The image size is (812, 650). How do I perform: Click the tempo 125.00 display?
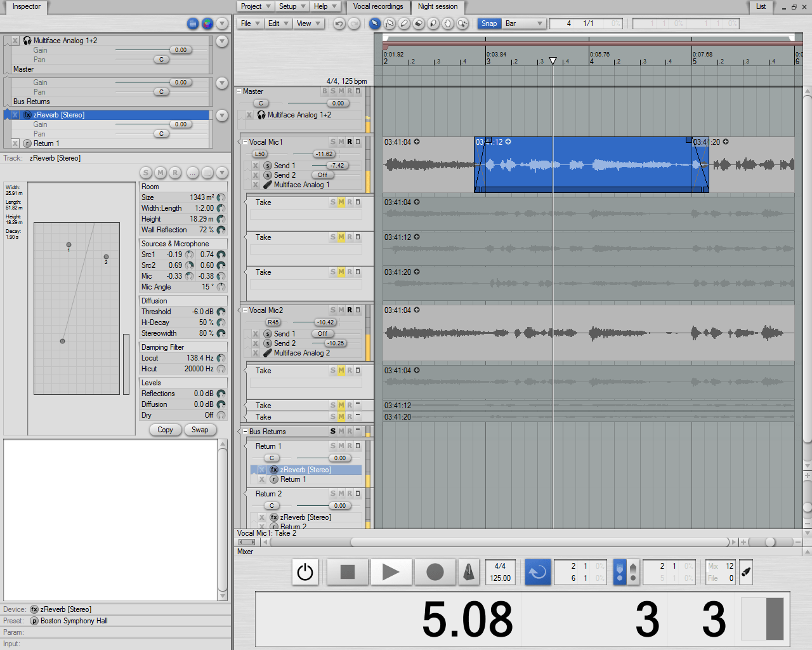tap(500, 578)
